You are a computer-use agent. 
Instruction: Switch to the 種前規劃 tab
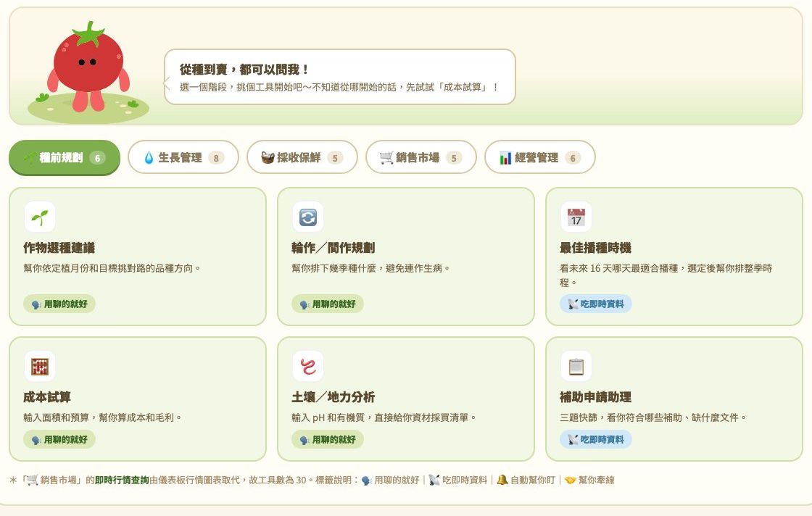point(65,157)
